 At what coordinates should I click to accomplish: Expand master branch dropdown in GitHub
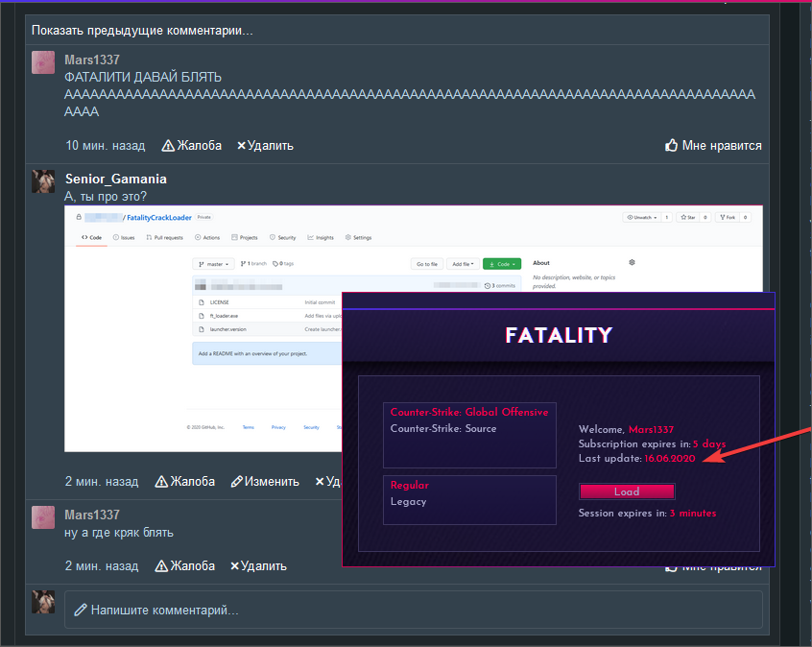point(213,264)
